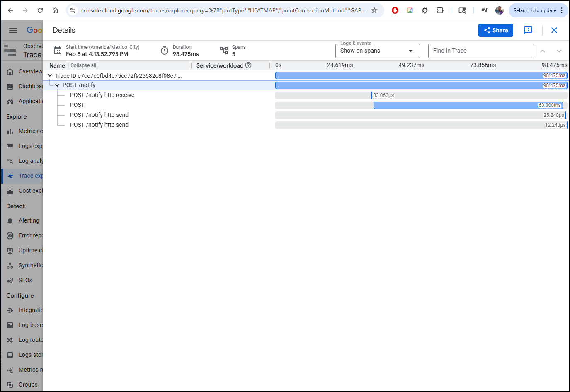Go to next Find in Trace match
This screenshot has height=392, width=570.
[559, 51]
